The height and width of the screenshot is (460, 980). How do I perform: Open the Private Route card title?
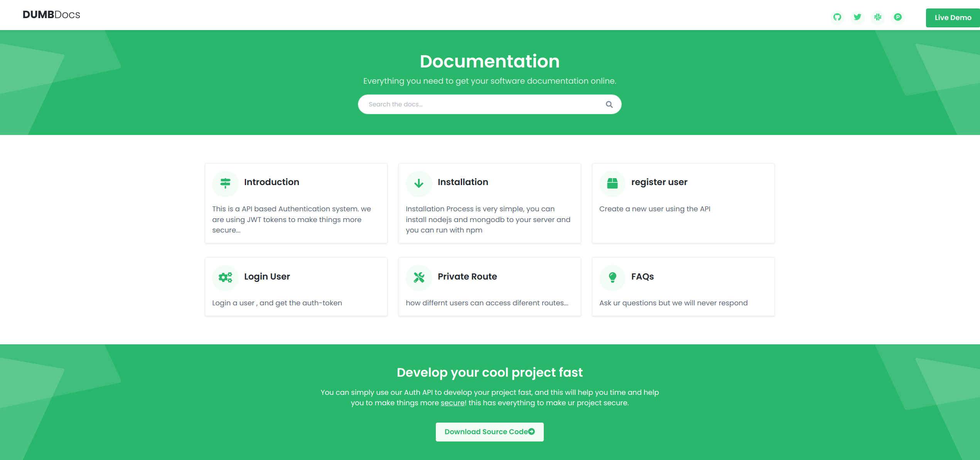(467, 276)
